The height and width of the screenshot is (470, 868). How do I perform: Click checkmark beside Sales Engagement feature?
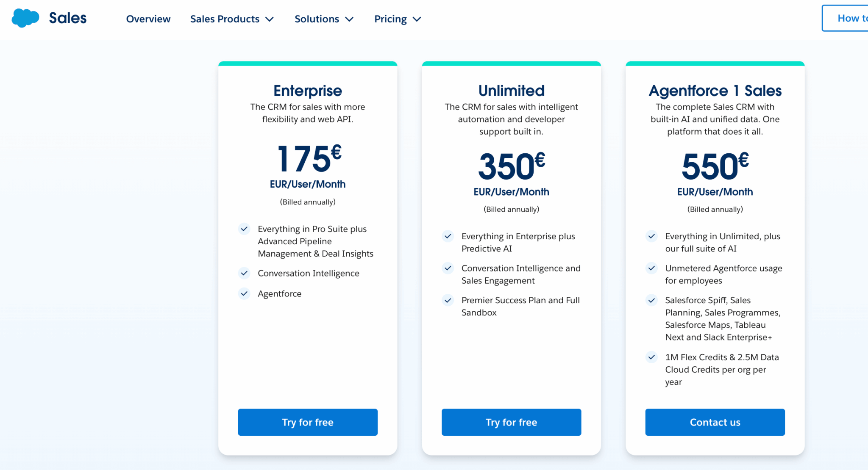coord(448,268)
